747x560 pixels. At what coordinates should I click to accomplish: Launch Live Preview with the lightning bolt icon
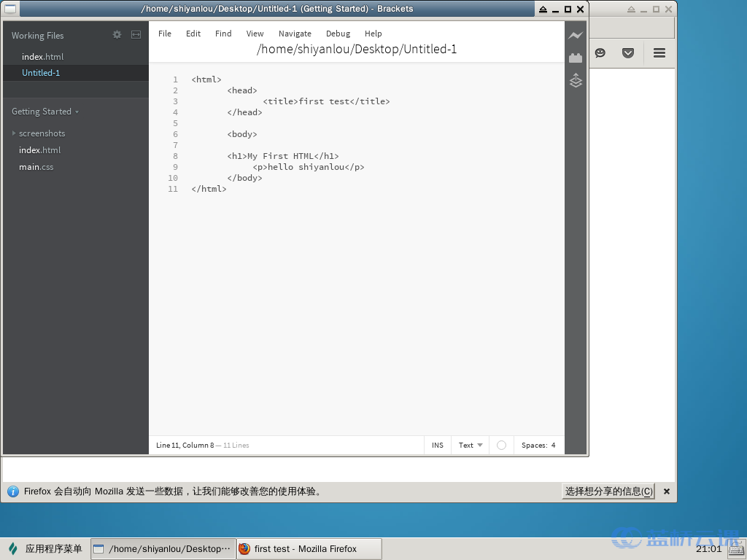click(576, 34)
